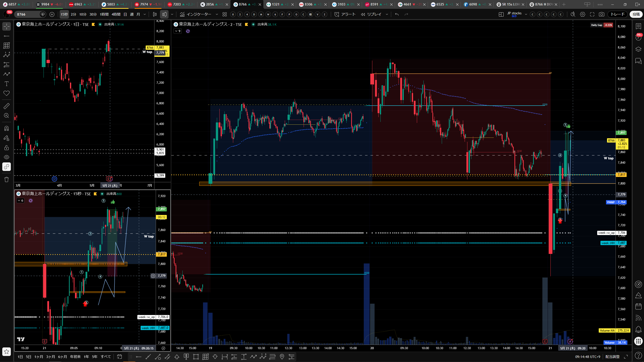Open chart settings hexagon icon
644x362 pixels.
click(x=583, y=14)
